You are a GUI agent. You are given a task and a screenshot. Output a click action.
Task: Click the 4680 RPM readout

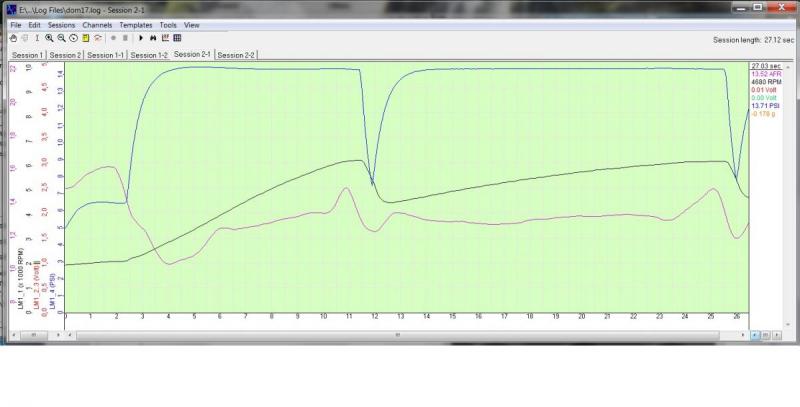click(766, 82)
